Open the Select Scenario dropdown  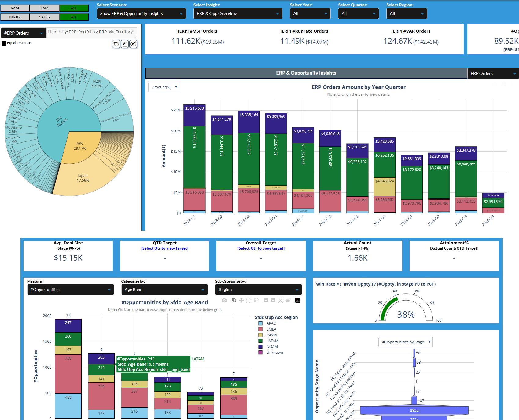[x=141, y=13]
